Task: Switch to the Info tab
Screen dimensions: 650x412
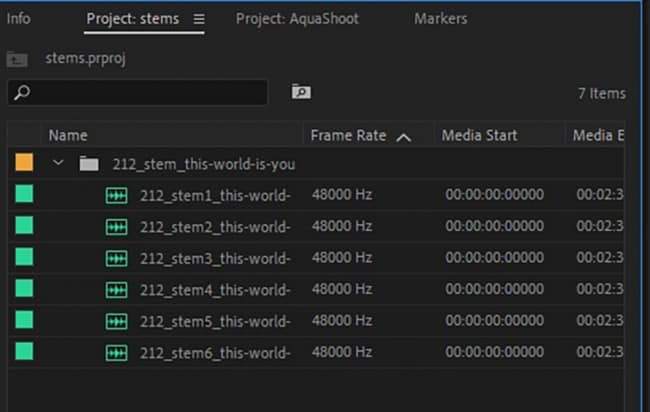Action: coord(18,18)
